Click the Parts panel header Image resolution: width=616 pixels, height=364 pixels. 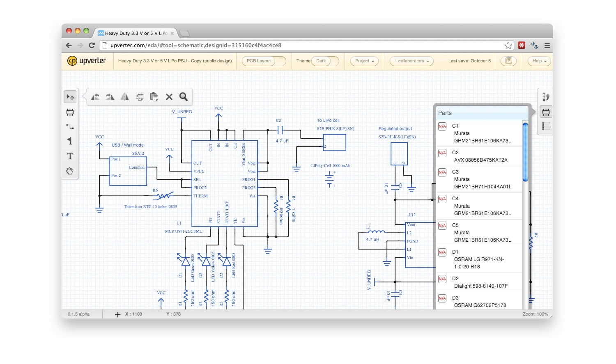point(481,113)
